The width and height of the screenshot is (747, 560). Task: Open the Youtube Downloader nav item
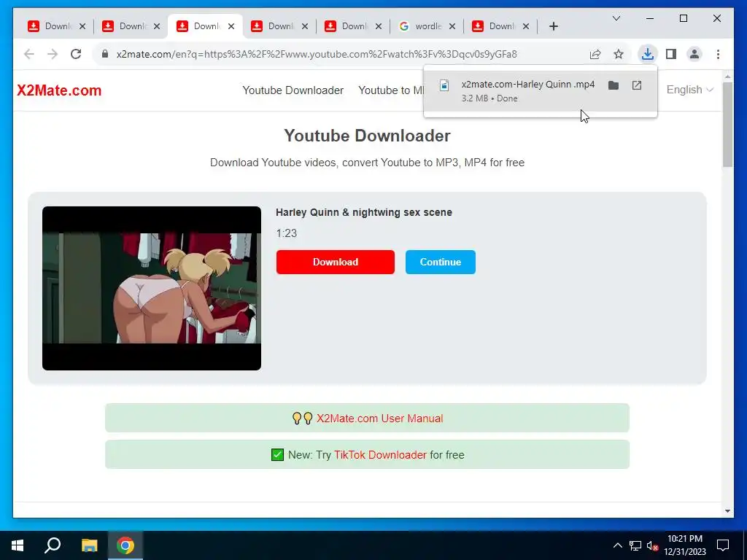(293, 90)
